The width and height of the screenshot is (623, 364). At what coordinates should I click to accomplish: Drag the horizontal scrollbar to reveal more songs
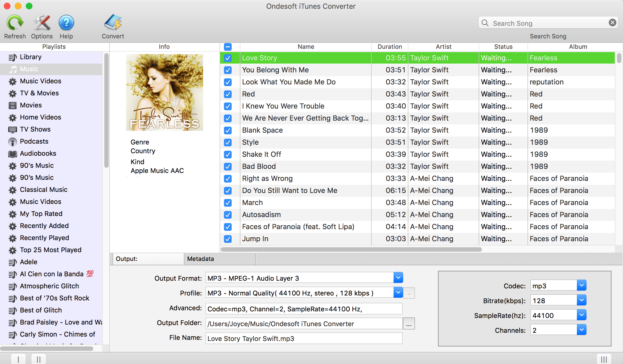(x=350, y=248)
